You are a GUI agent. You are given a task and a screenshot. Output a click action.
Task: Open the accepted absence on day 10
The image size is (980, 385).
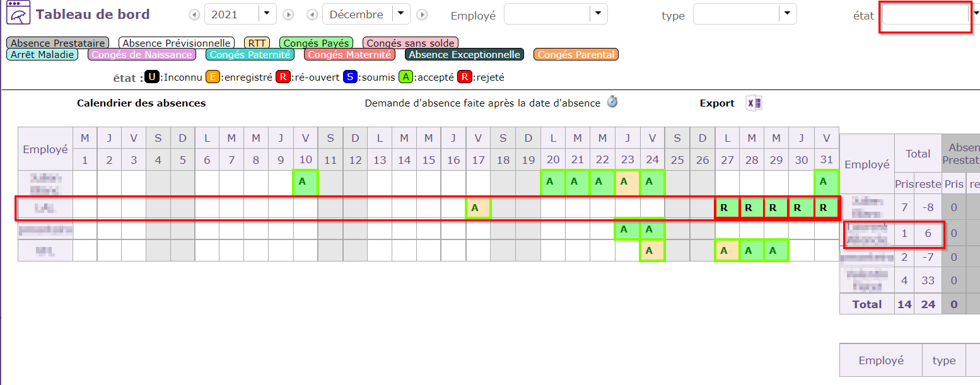(306, 182)
